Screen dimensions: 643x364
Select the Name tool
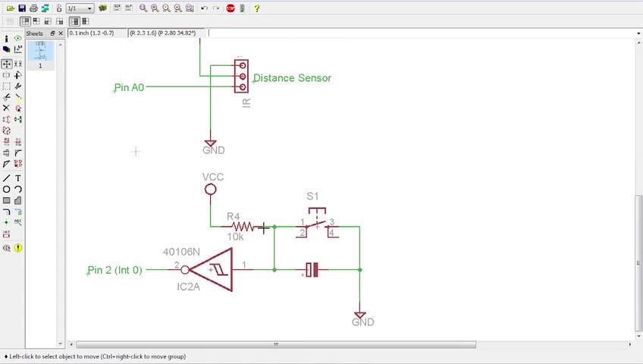tap(6, 142)
